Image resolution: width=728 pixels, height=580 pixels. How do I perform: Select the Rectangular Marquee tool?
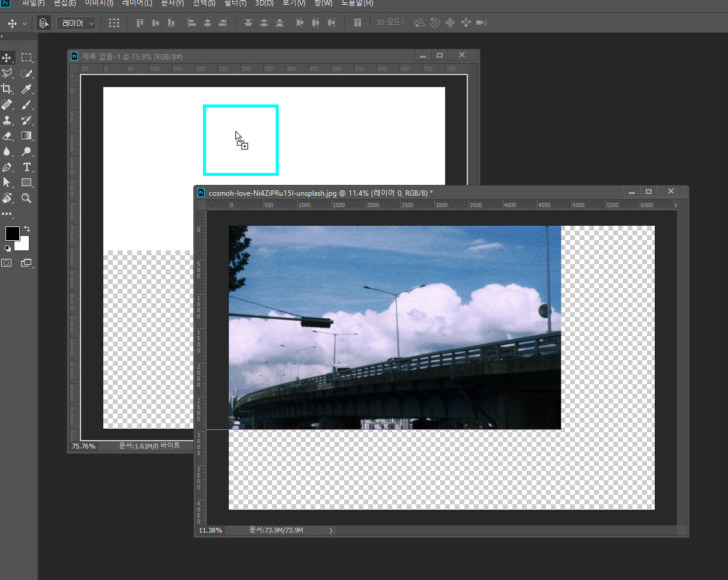(26, 58)
